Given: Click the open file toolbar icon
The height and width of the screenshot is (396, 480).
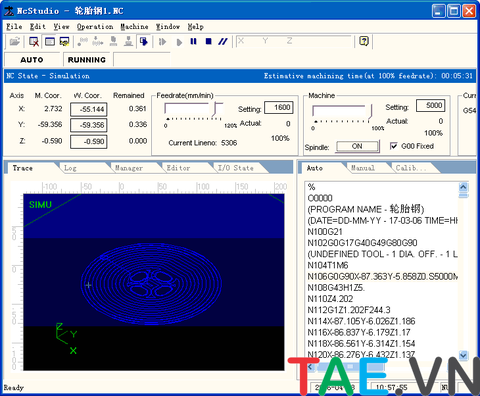Looking at the screenshot, I should (15, 42).
